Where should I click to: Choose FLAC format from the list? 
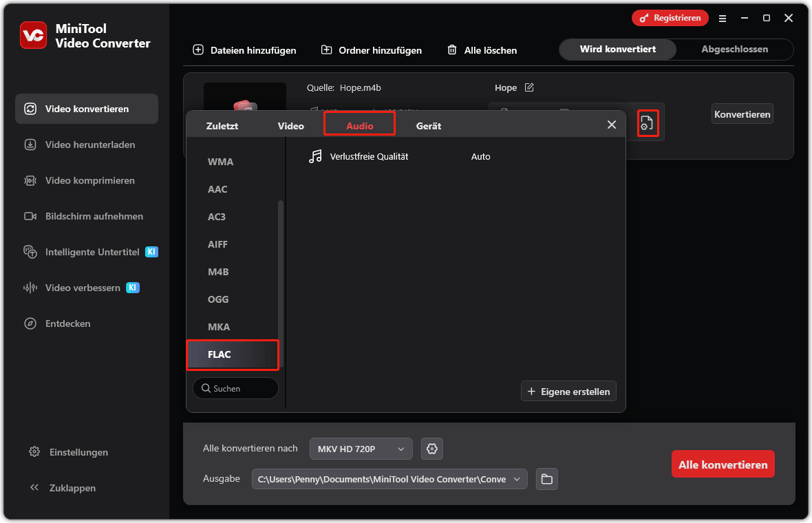point(232,354)
